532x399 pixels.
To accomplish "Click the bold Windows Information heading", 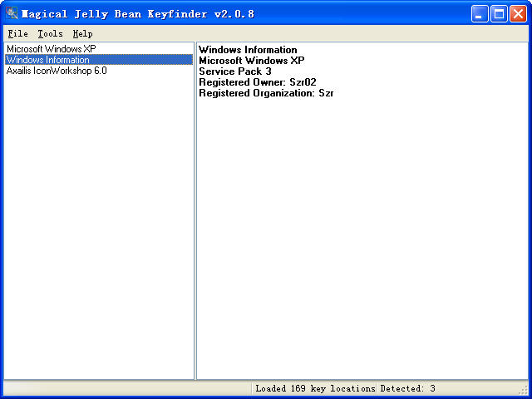I will click(x=248, y=50).
